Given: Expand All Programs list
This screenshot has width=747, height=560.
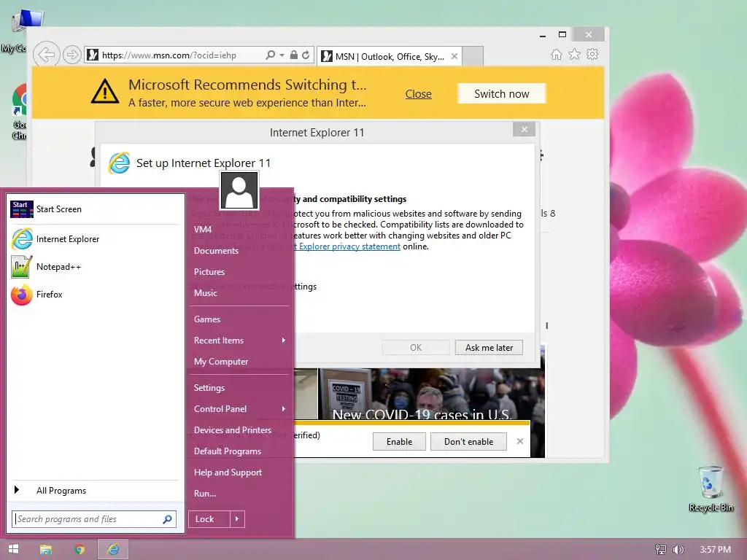Looking at the screenshot, I should click(x=94, y=491).
